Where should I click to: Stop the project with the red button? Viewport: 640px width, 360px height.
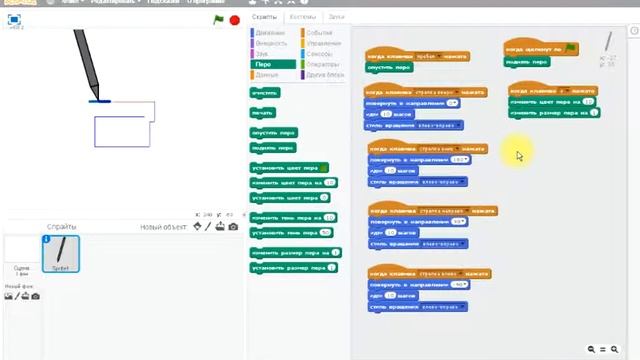(x=235, y=20)
